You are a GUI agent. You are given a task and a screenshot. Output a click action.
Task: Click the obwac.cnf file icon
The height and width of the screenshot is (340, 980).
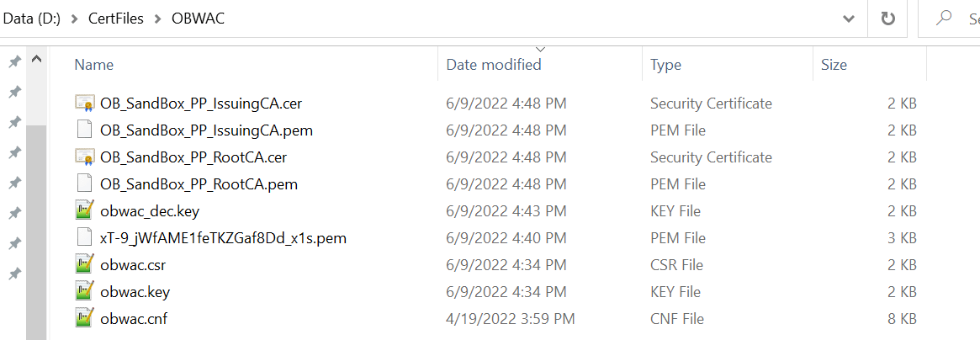[84, 319]
